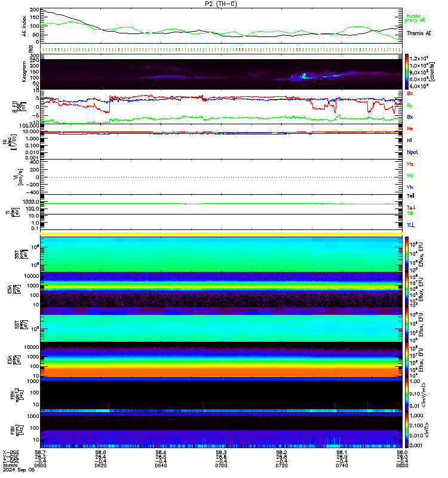
Task: Select the red Bz legend label
Action: pyautogui.click(x=410, y=93)
